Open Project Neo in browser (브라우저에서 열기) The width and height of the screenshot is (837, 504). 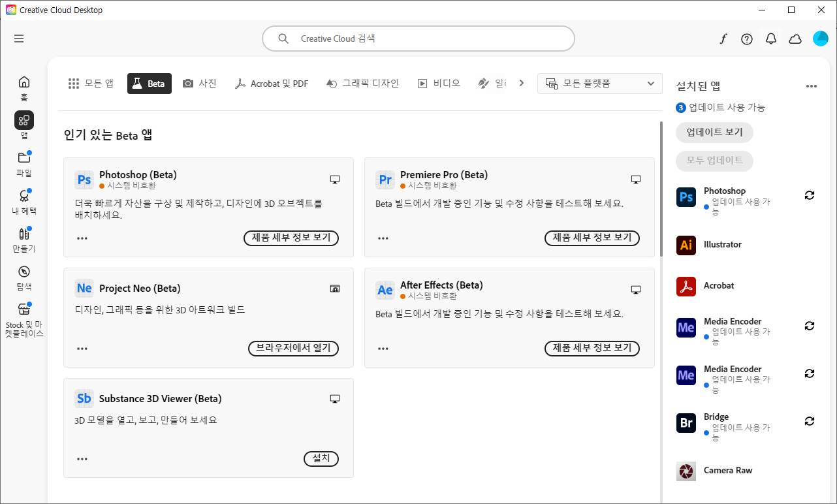(x=294, y=348)
